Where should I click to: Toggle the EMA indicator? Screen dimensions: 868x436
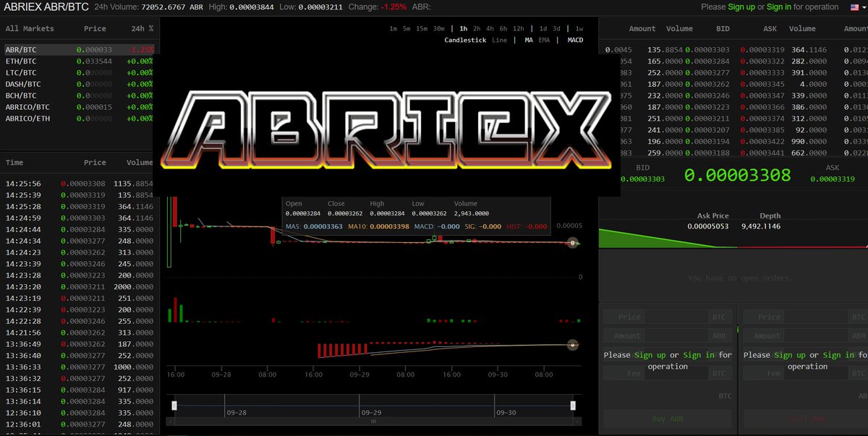[x=544, y=40]
